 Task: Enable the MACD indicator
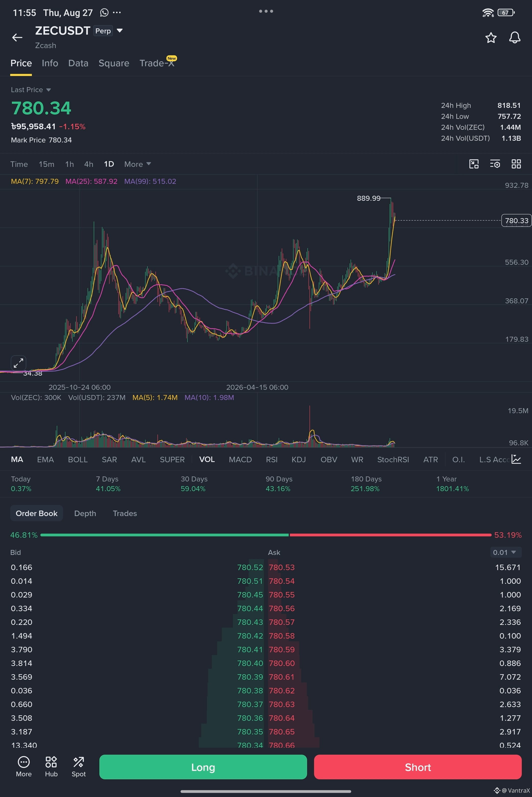[240, 460]
